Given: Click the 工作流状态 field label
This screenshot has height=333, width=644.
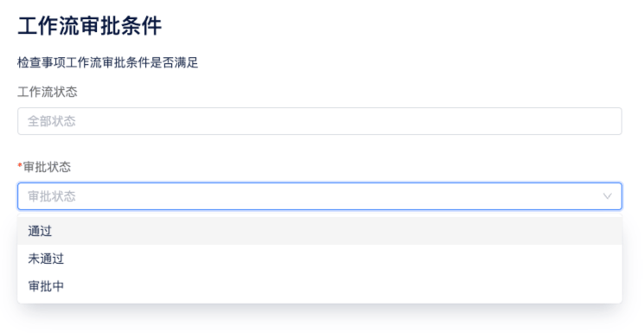Looking at the screenshot, I should [x=48, y=92].
